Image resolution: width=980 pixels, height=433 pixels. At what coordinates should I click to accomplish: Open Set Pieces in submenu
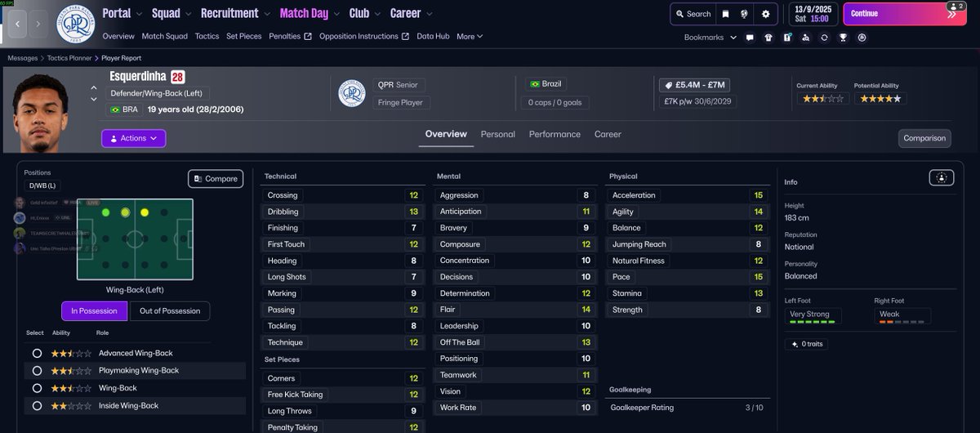click(x=244, y=37)
